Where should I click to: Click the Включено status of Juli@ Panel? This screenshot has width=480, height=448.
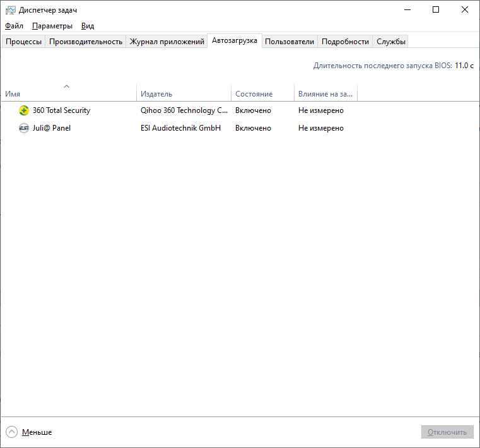click(253, 128)
